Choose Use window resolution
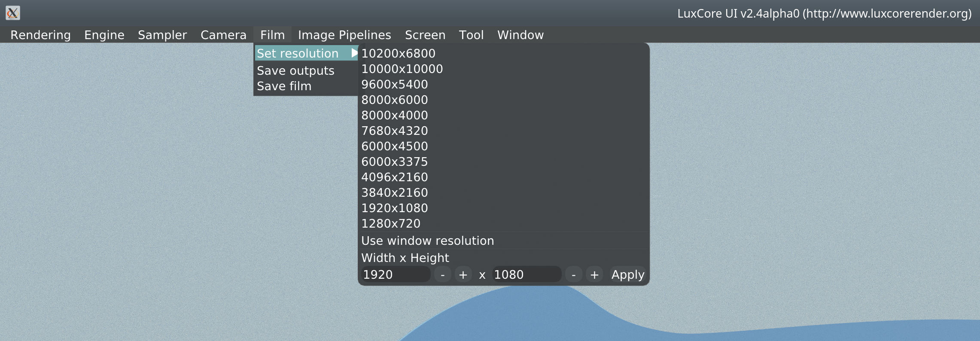 click(504, 241)
